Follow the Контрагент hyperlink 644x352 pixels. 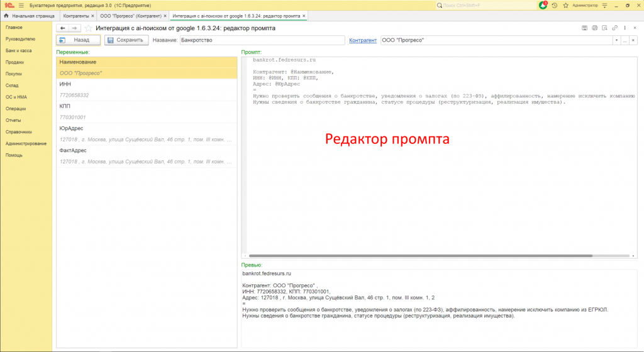click(x=363, y=40)
